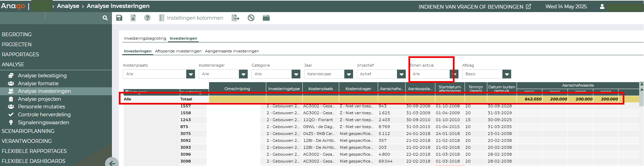
Task: Open the Jaar dropdown showing Kalenderjaar
Action: pyautogui.click(x=349, y=74)
